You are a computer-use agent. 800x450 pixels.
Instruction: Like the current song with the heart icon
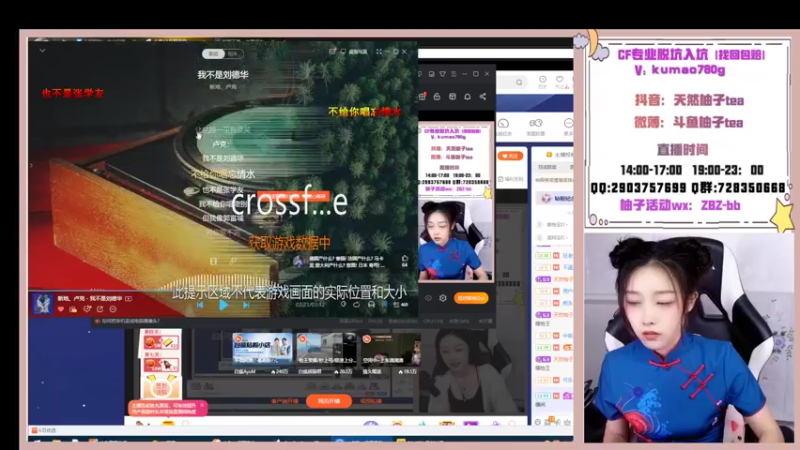point(61,309)
